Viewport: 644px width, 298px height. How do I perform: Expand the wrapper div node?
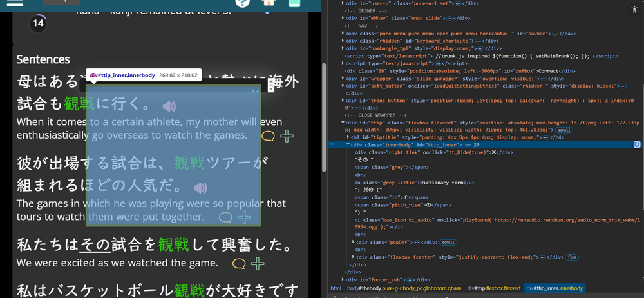click(x=343, y=78)
